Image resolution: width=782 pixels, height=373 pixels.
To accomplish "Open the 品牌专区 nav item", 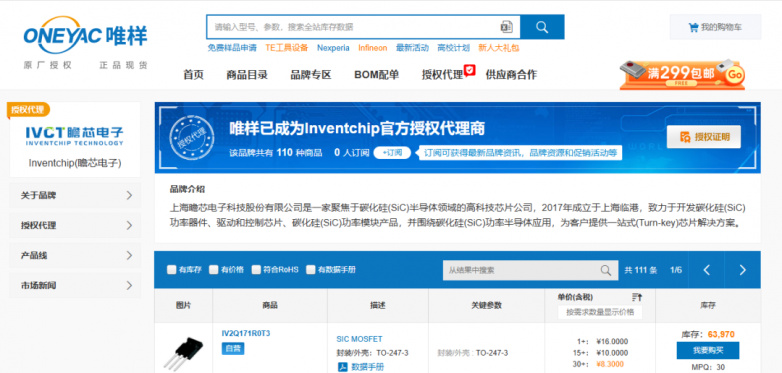I will (311, 75).
